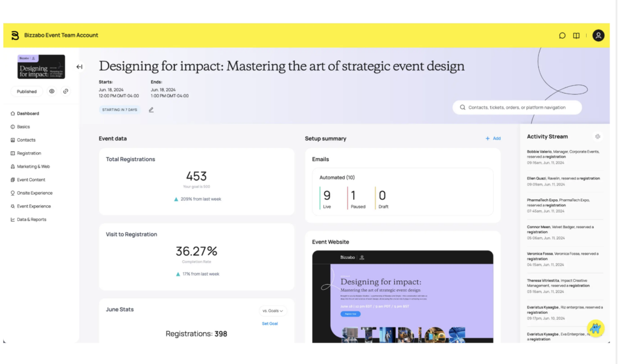Collapse the left sidebar with arrow
Viewport: 618px width, 364px height.
coord(79,67)
